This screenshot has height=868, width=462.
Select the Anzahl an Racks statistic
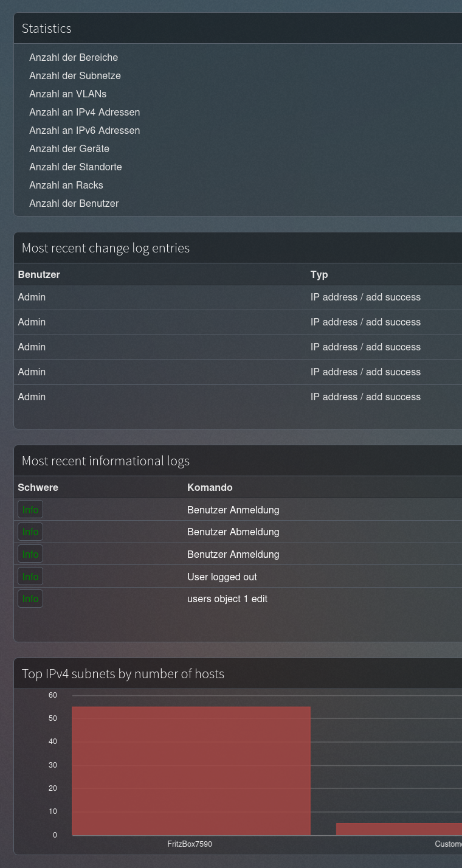pos(66,186)
